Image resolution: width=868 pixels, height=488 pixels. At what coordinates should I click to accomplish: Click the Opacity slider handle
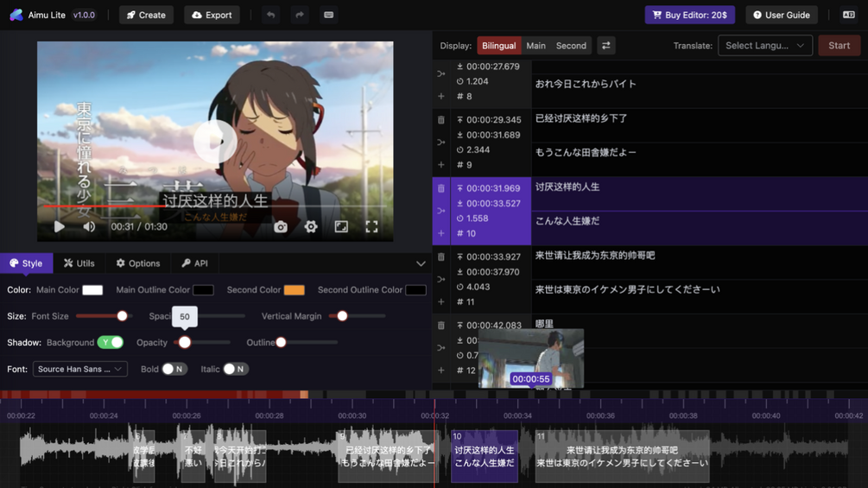coord(185,343)
